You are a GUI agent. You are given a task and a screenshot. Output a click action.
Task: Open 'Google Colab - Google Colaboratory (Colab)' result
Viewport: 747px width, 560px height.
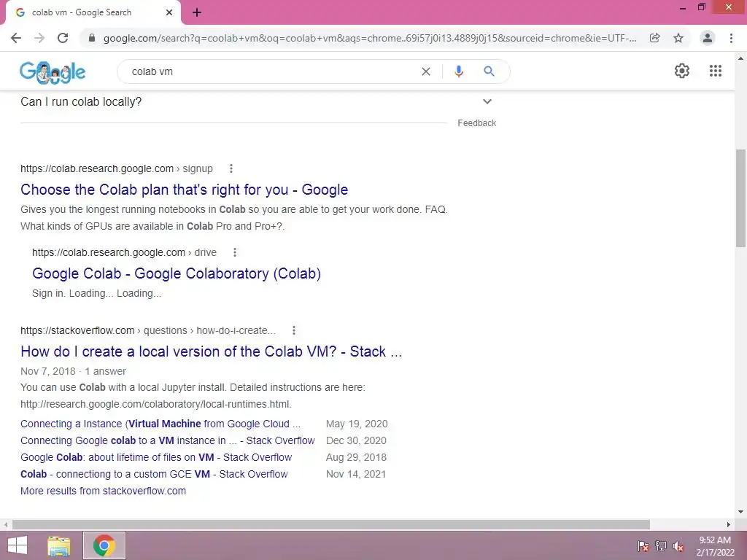tap(177, 273)
